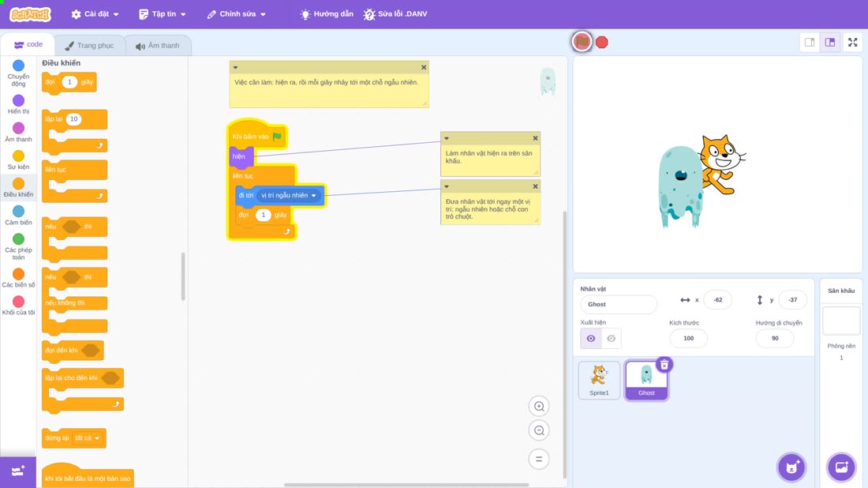Hide the sprite with crossed-eye button
The width and height of the screenshot is (868, 488).
point(611,339)
